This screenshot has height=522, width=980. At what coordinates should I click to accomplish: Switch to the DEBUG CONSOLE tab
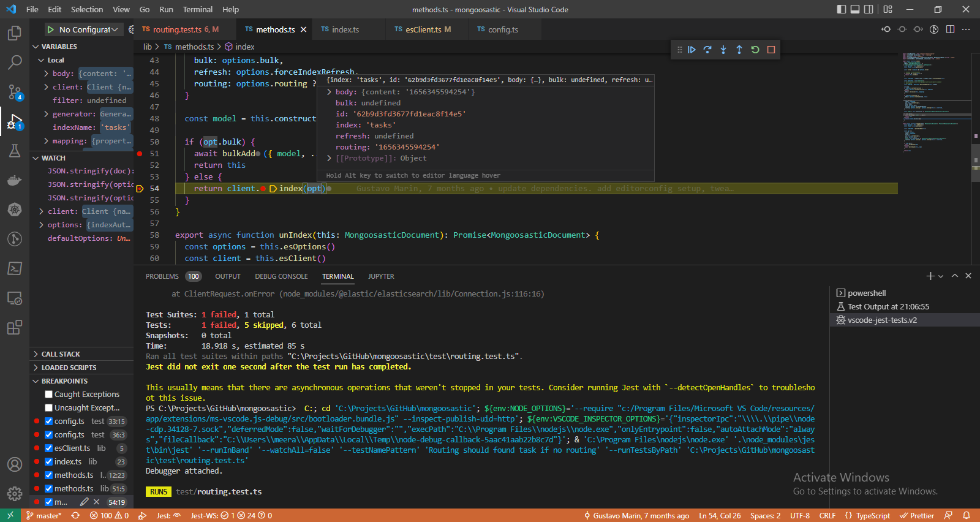pyautogui.click(x=281, y=276)
